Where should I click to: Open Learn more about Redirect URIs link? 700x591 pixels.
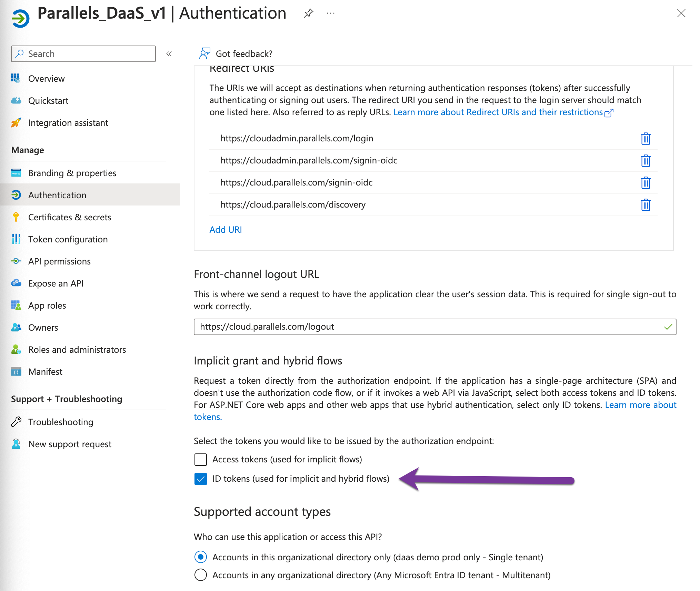point(498,112)
